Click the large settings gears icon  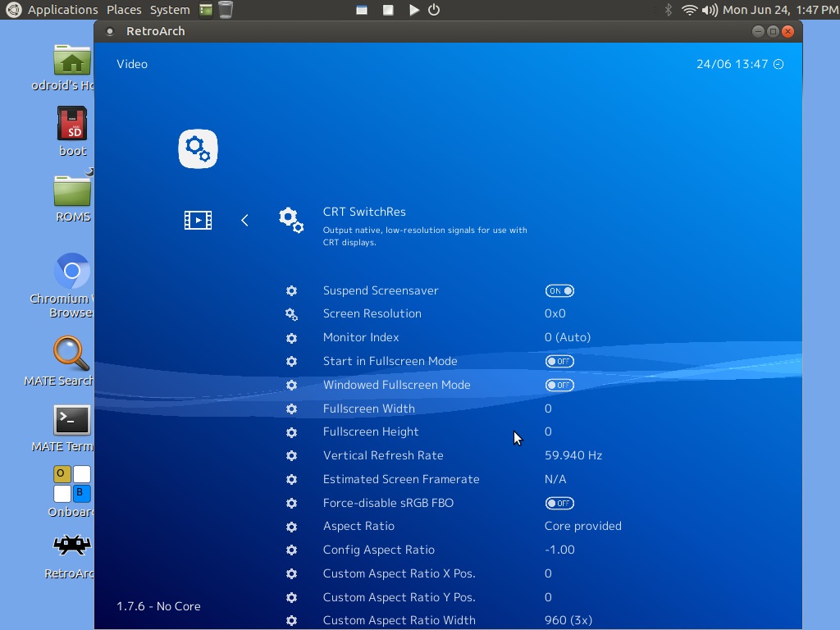pyautogui.click(x=198, y=149)
